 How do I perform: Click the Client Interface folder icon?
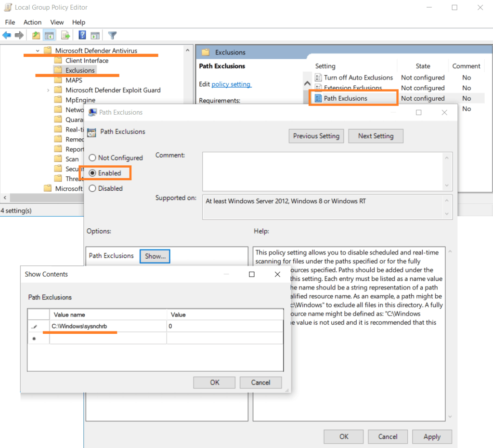(58, 60)
